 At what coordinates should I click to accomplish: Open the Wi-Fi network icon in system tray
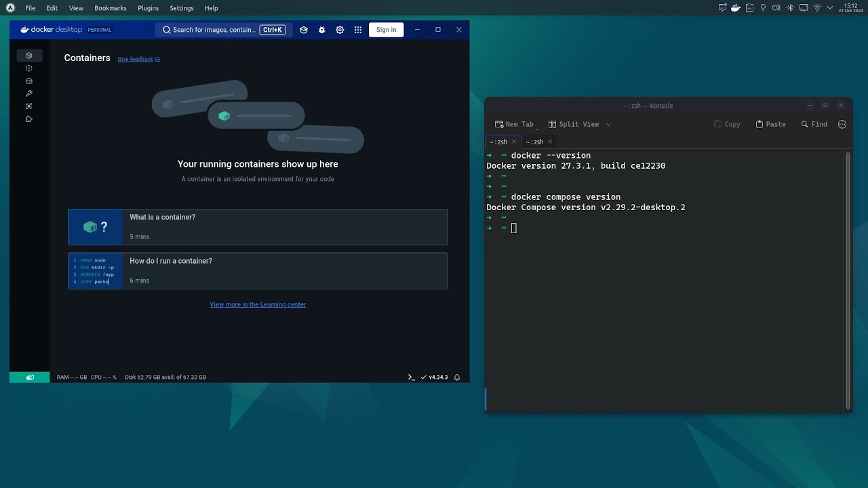[x=817, y=8]
